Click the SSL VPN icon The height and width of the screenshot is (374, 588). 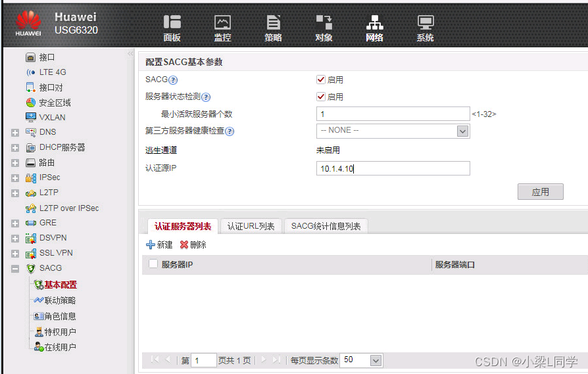(x=30, y=254)
